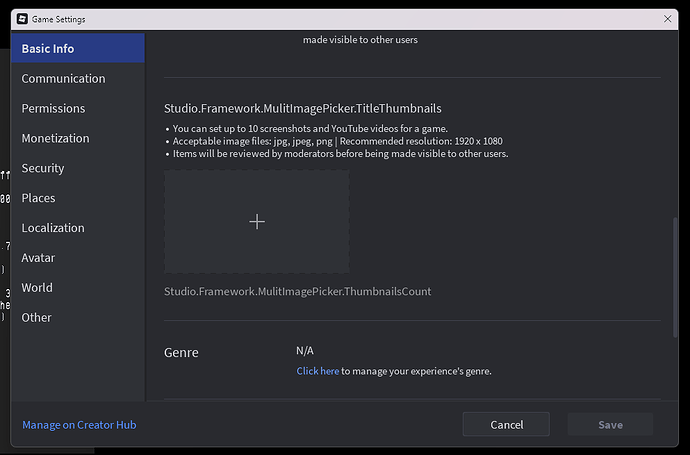Follow the 'Click here' genre management link
Screen dimensions: 690x455
pos(318,371)
